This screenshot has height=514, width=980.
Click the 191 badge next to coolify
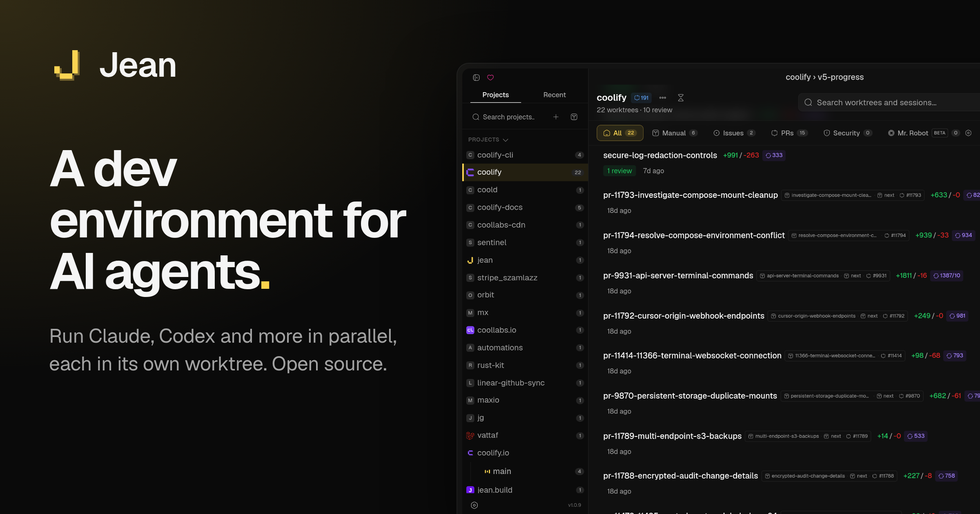click(x=641, y=98)
